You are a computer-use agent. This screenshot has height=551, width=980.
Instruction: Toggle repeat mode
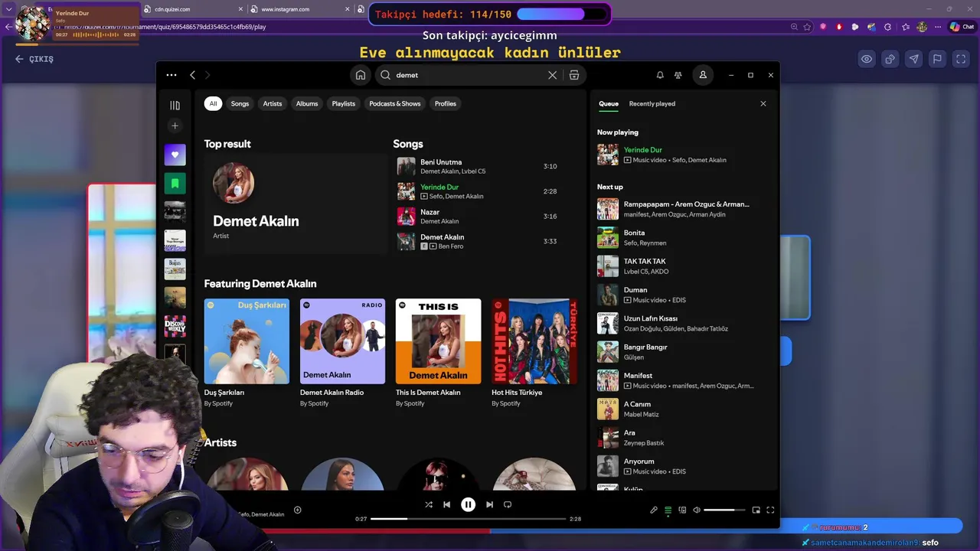[x=508, y=504]
